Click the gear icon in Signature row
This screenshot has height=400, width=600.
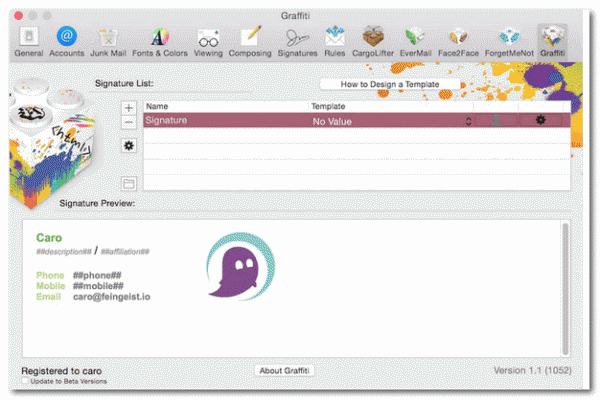click(540, 120)
